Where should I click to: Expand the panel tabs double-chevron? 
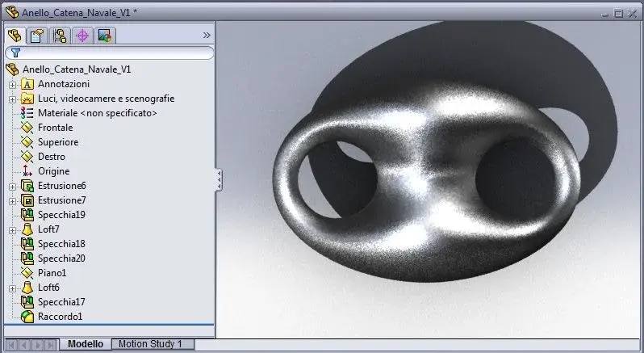click(207, 36)
